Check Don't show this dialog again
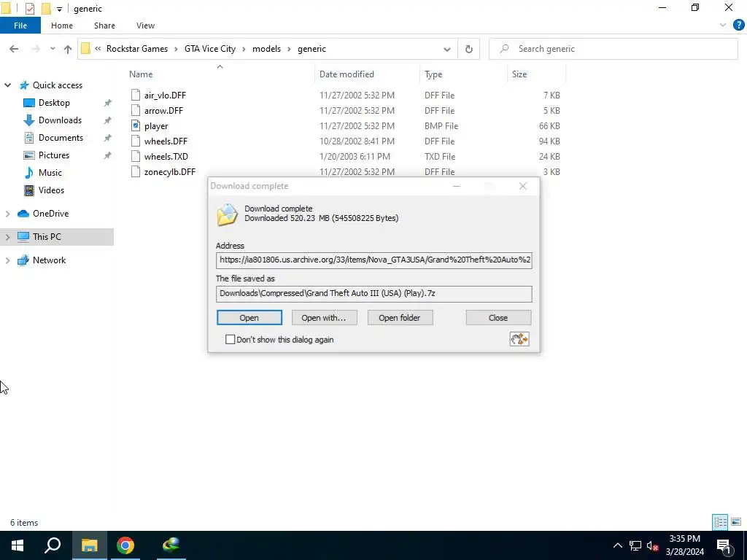 [230, 339]
